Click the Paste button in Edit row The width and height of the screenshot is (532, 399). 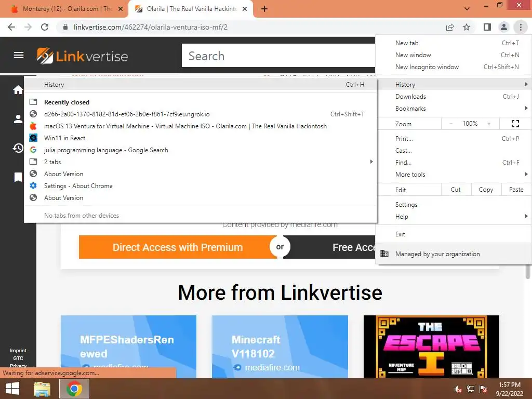516,190
